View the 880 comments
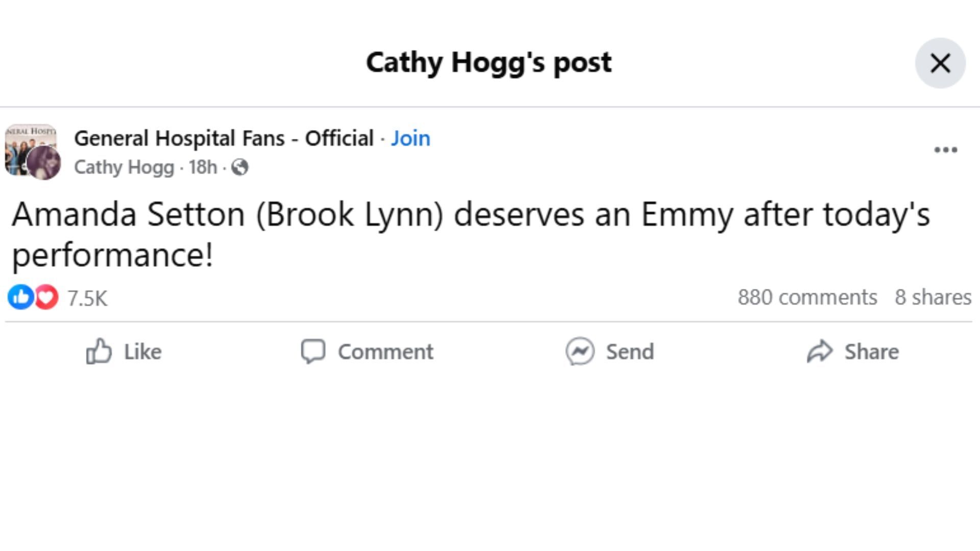Image resolution: width=980 pixels, height=551 pixels. (807, 297)
